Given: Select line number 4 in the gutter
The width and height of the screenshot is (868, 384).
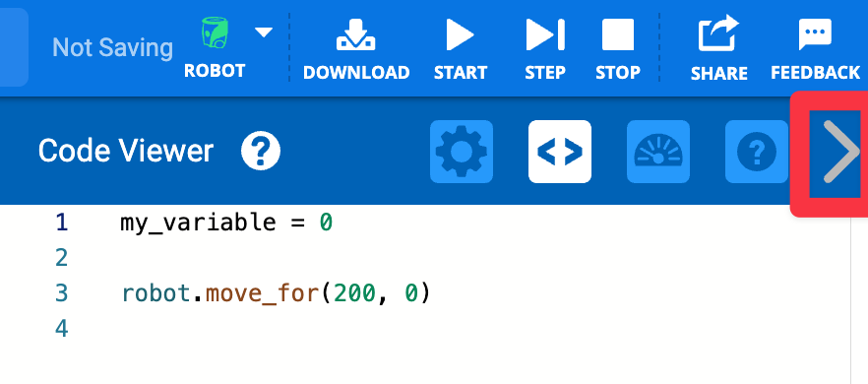Looking at the screenshot, I should (x=61, y=329).
